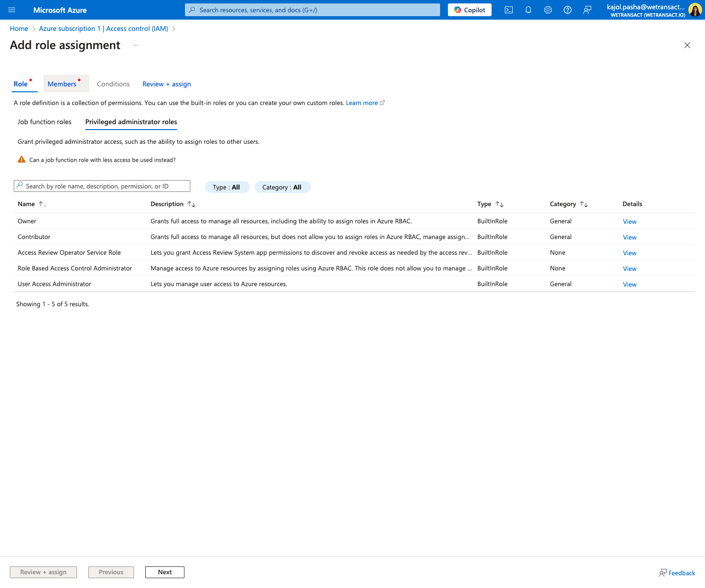Sort by Type column arrows
The width and height of the screenshot is (705, 588).
click(499, 204)
